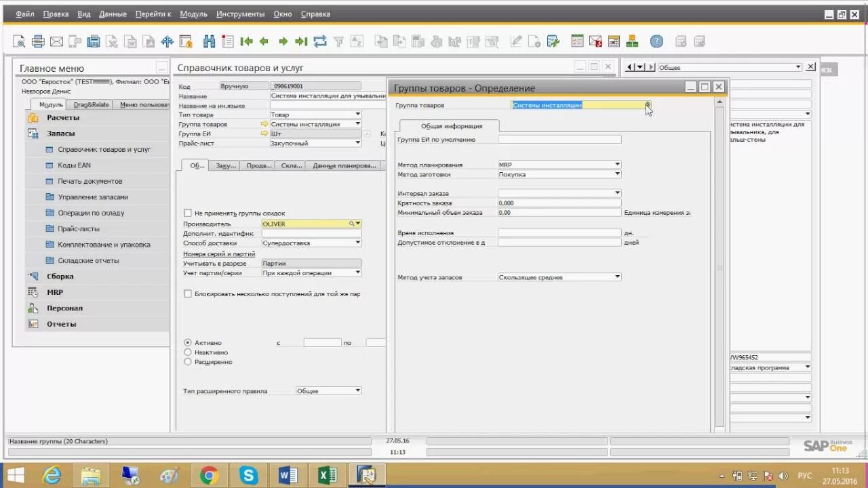Click link arrow beside Группа товаров
Viewport: 868px width, 488px height.
coord(264,124)
